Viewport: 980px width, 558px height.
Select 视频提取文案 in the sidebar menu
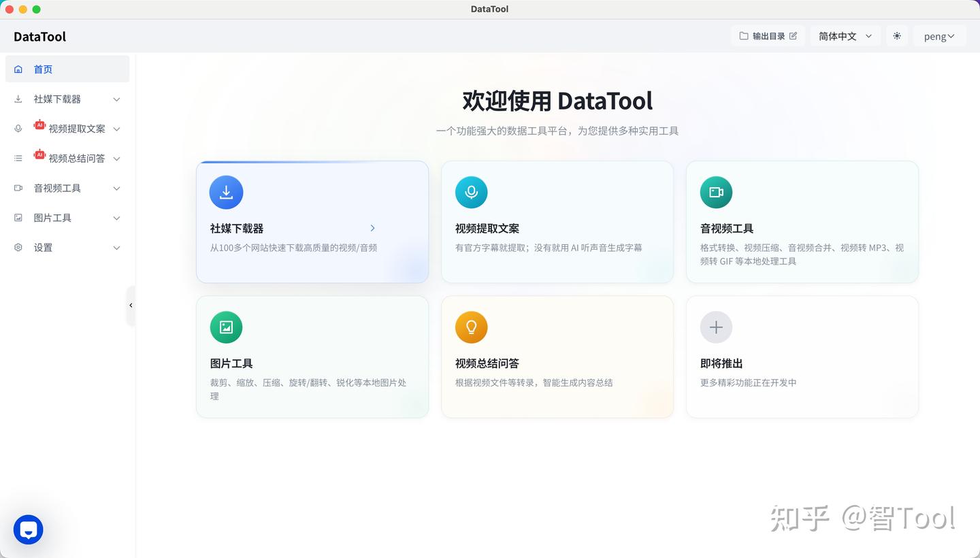(x=67, y=129)
